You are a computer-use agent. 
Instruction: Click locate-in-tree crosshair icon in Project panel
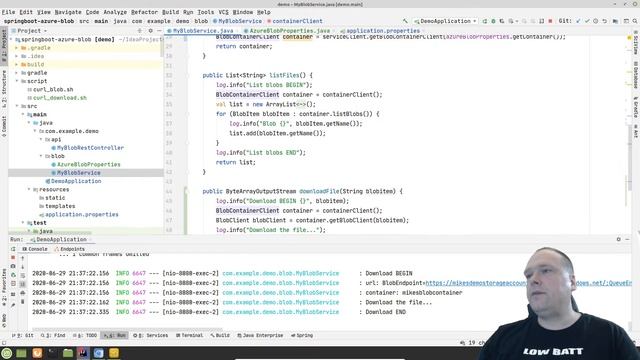[140, 31]
